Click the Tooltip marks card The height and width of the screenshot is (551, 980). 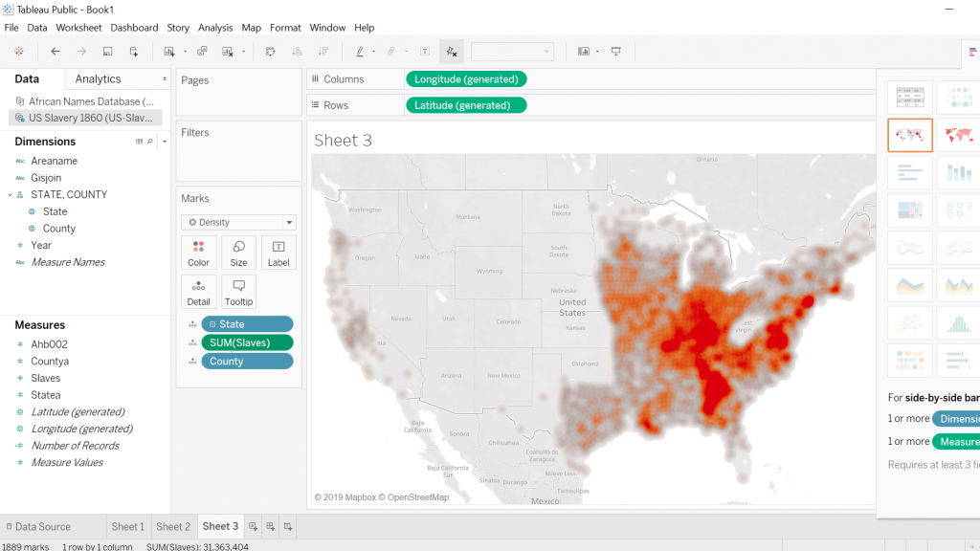tap(238, 292)
